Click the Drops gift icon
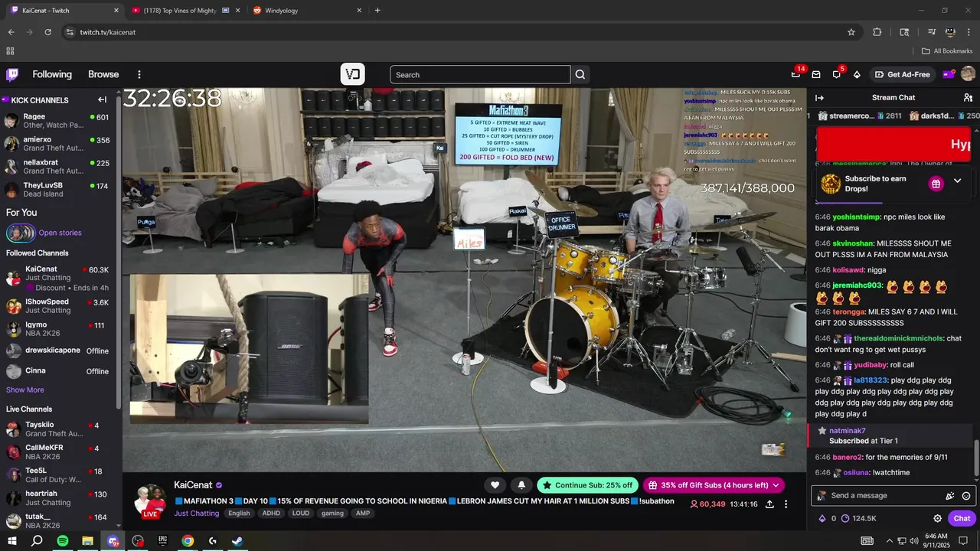This screenshot has height=551, width=980. pos(936,184)
